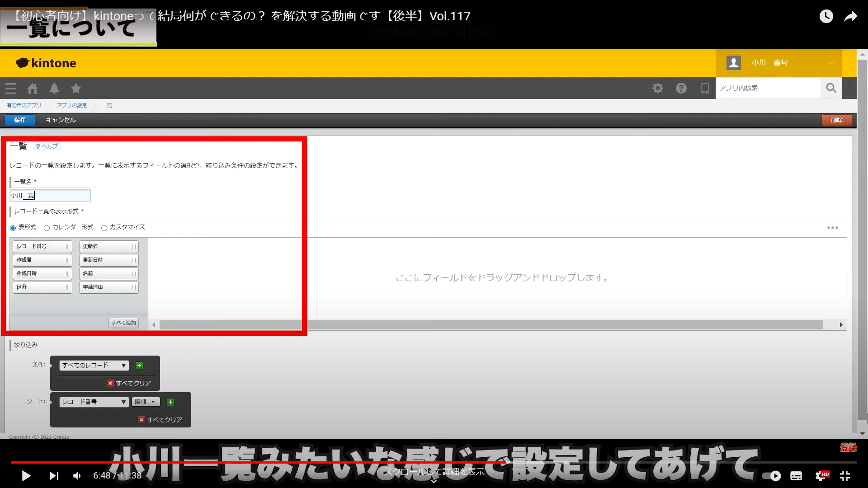Click the すべて追加 button

(123, 323)
